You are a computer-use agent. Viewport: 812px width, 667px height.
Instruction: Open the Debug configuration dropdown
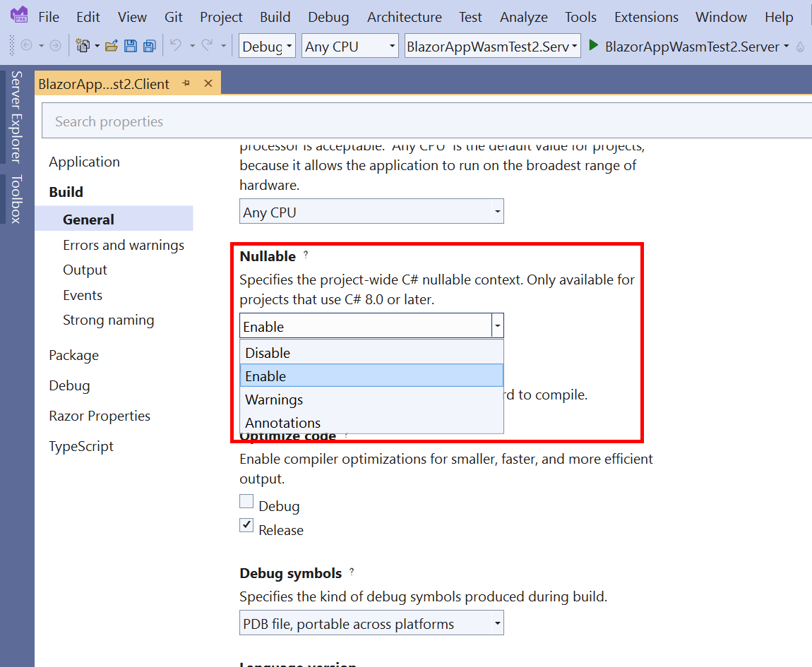[267, 46]
